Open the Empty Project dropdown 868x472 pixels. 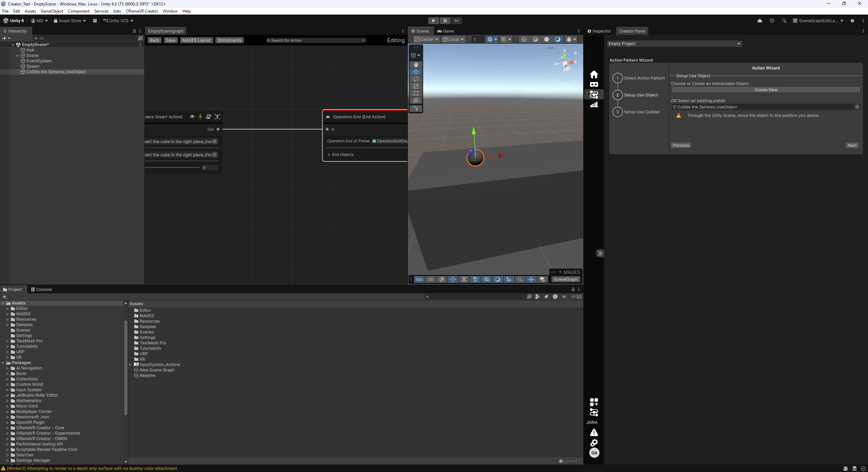coord(674,44)
